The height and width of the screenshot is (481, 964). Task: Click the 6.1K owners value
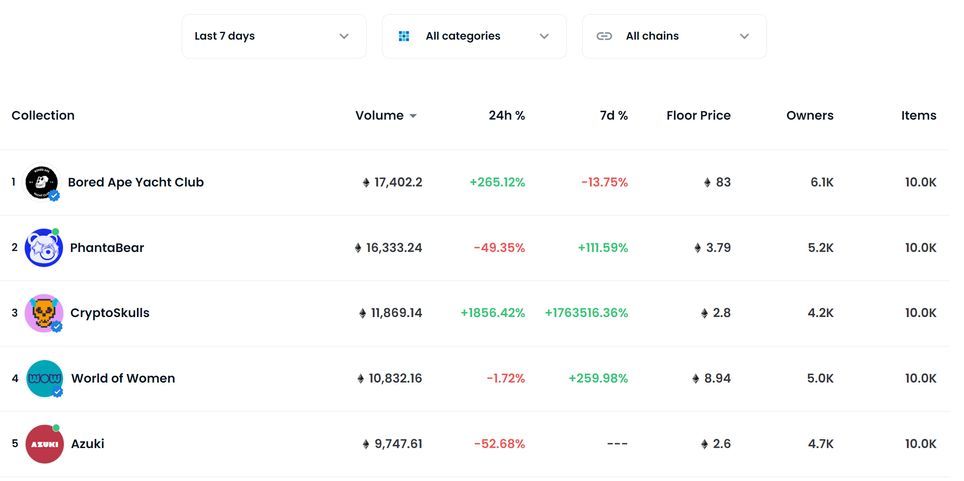pyautogui.click(x=822, y=183)
